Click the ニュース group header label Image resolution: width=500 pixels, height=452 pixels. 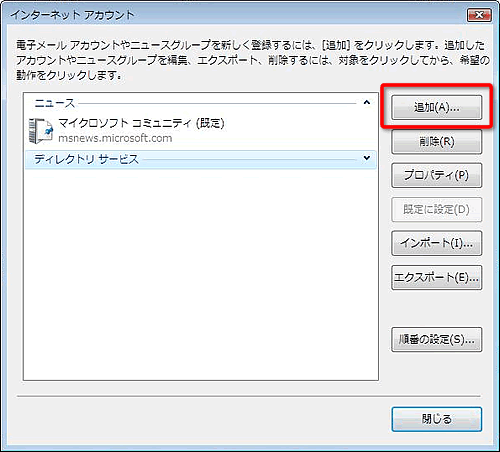pyautogui.click(x=55, y=103)
